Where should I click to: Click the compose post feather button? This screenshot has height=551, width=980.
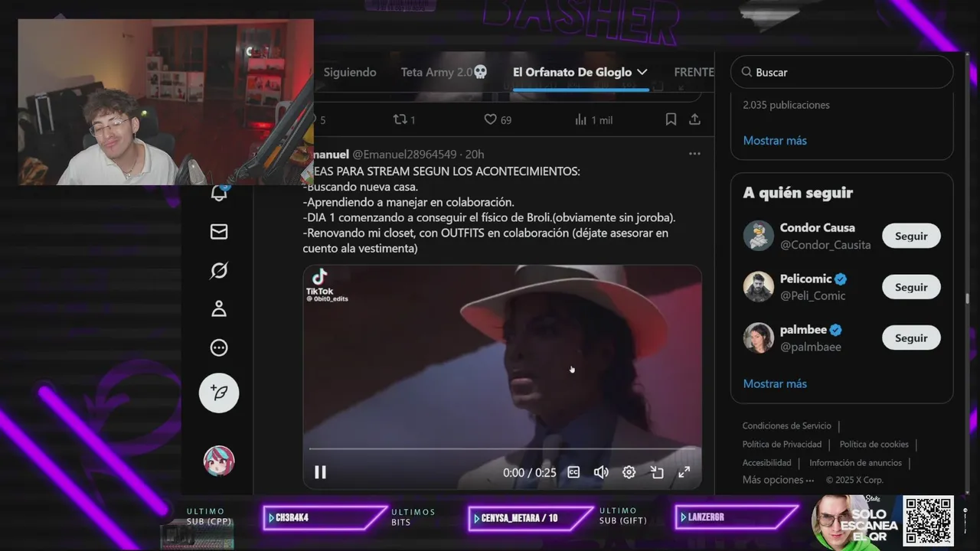(219, 393)
